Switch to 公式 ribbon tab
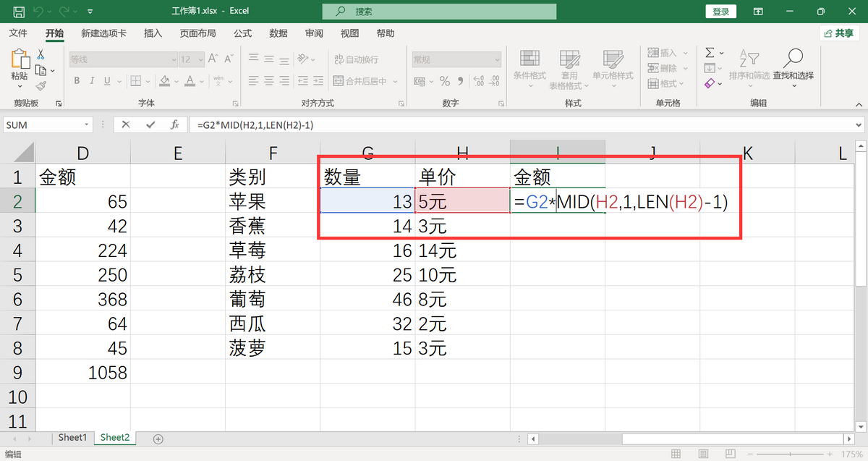This screenshot has height=461, width=868. (243, 33)
